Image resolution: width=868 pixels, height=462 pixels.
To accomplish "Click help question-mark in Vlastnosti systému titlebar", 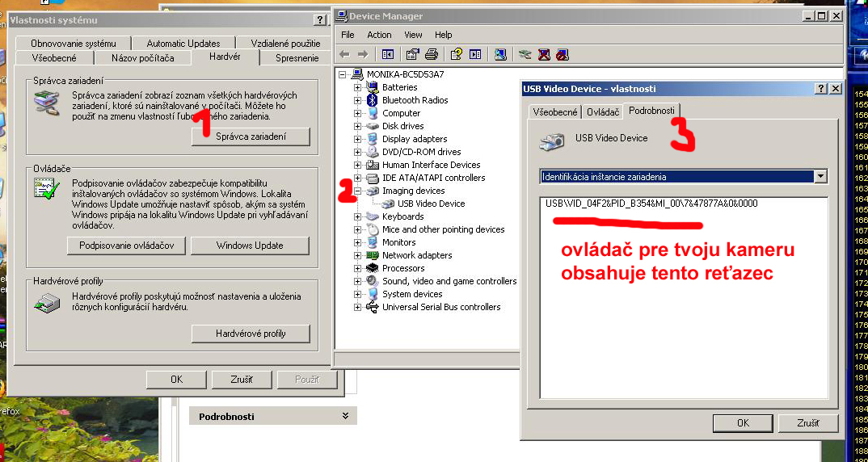I will pyautogui.click(x=320, y=20).
